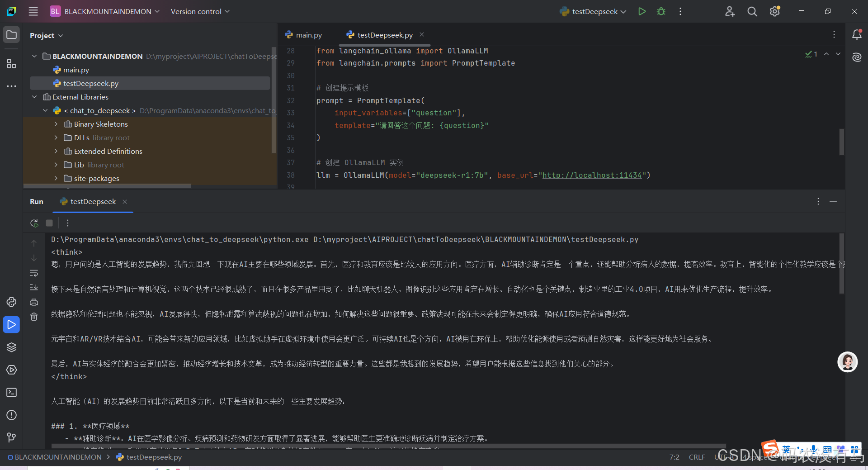
Task: Open Search Everywhere with the magnifier icon
Action: tap(752, 11)
